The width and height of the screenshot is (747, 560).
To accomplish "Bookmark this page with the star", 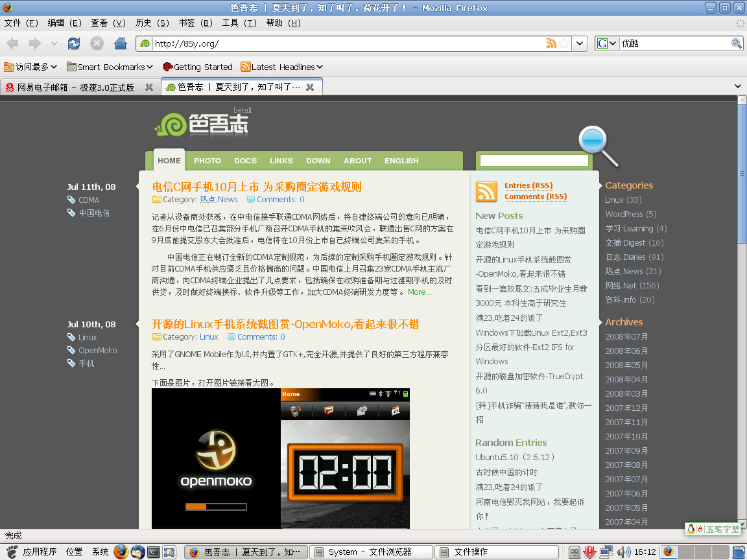I will tap(565, 43).
